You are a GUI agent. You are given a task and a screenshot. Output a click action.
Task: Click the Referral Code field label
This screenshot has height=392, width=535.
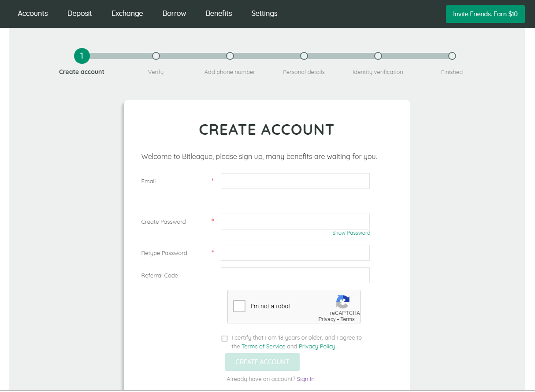(160, 275)
